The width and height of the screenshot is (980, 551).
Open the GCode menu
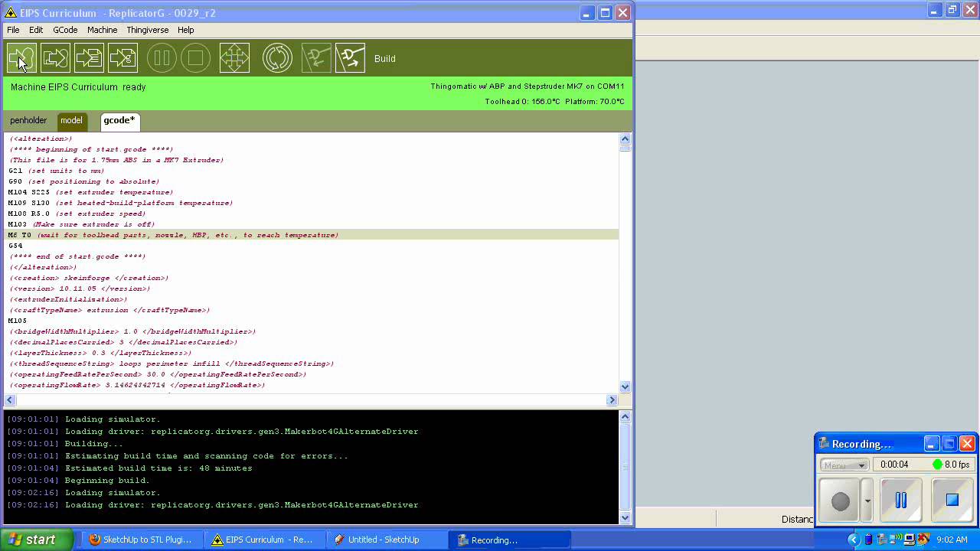[65, 30]
